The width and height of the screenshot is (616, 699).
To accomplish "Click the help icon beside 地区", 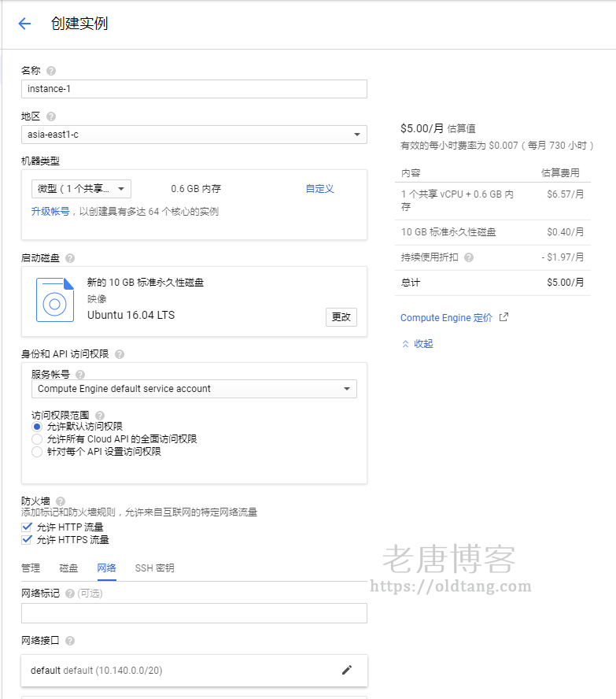I will (x=51, y=116).
